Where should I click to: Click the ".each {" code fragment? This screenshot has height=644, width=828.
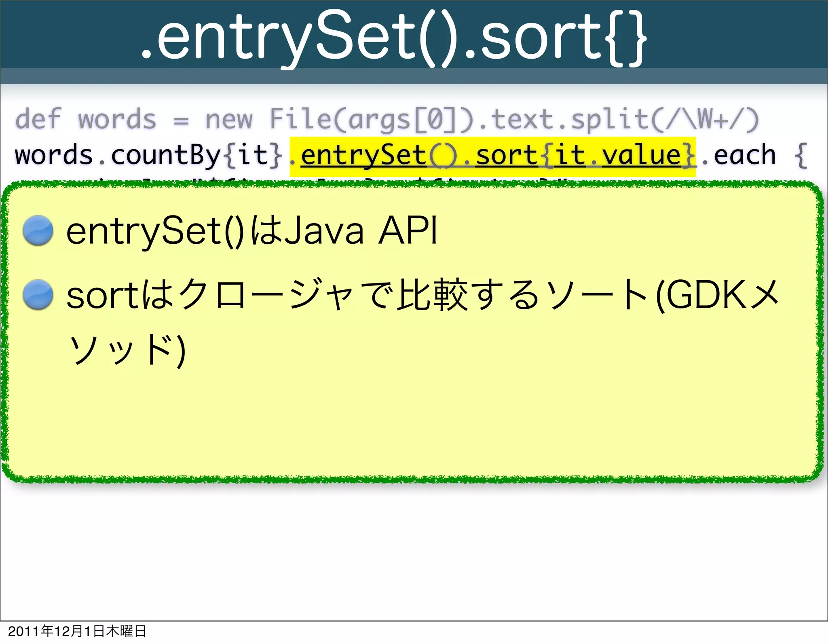click(754, 156)
